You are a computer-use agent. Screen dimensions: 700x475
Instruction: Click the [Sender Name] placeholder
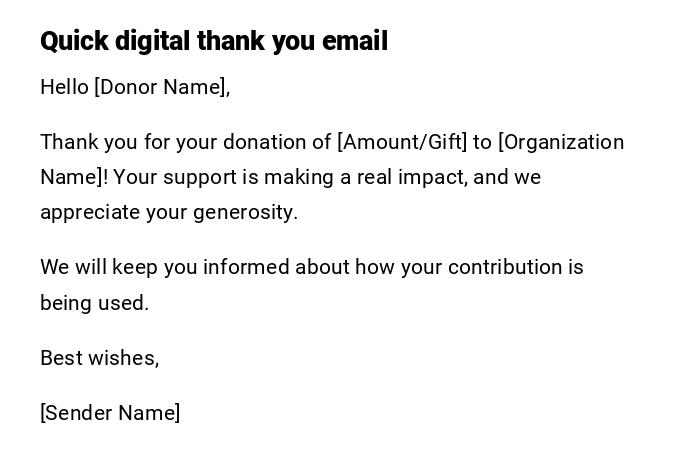(110, 413)
